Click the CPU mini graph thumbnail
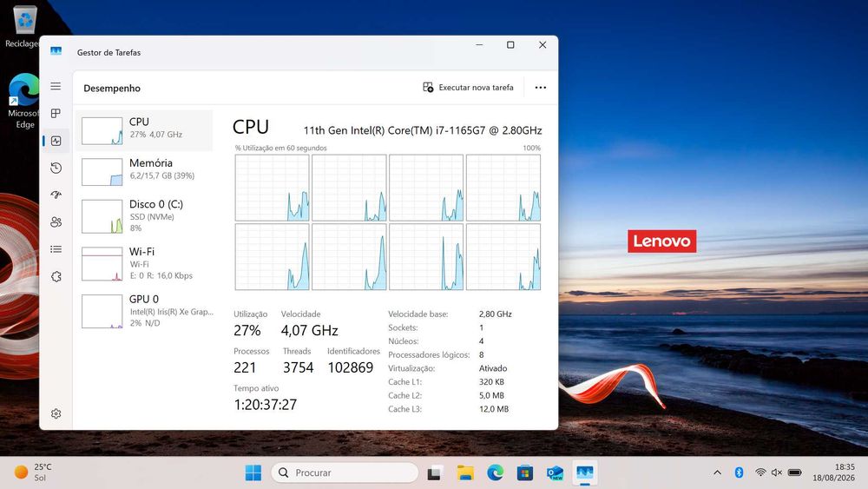The image size is (868, 489). [102, 130]
